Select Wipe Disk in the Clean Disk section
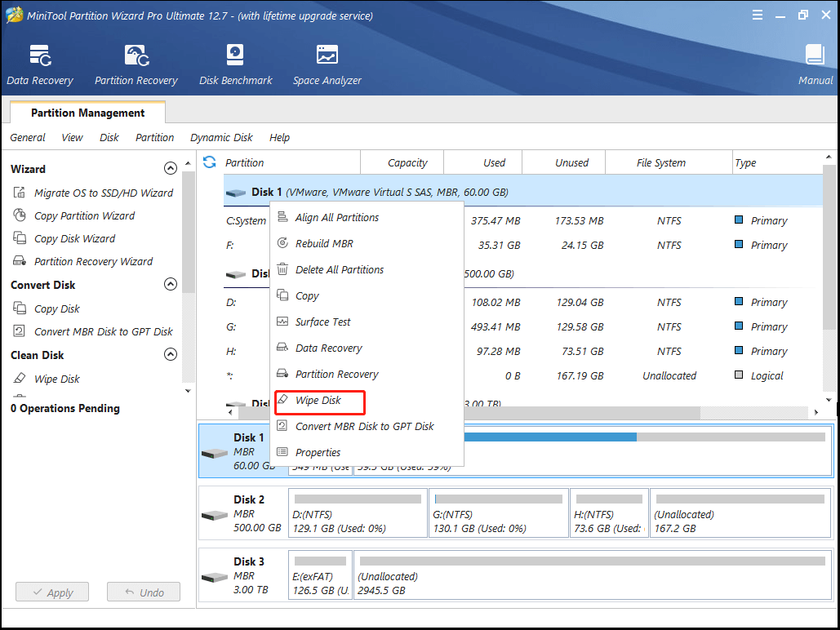This screenshot has width=840, height=630. tap(57, 379)
